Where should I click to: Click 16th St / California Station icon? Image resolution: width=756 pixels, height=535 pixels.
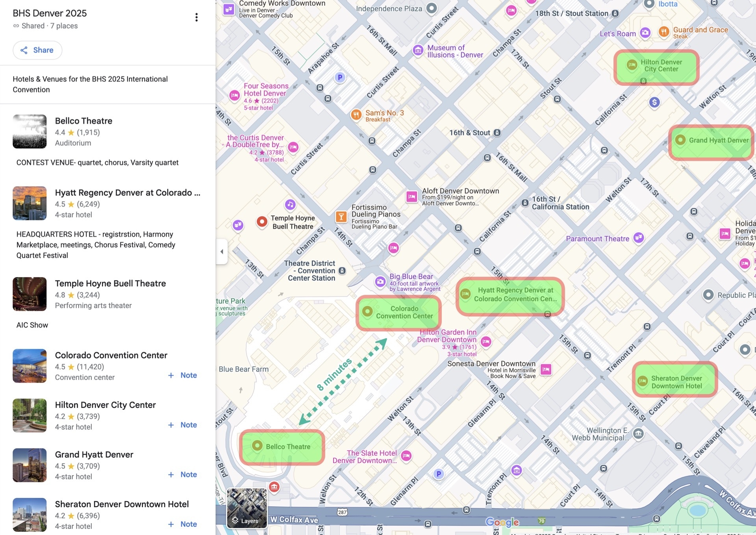click(525, 203)
